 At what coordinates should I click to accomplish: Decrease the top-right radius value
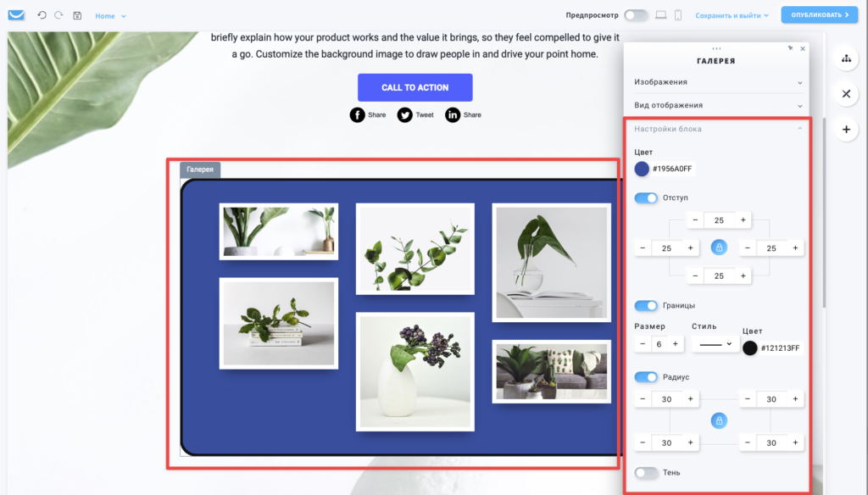click(x=748, y=398)
